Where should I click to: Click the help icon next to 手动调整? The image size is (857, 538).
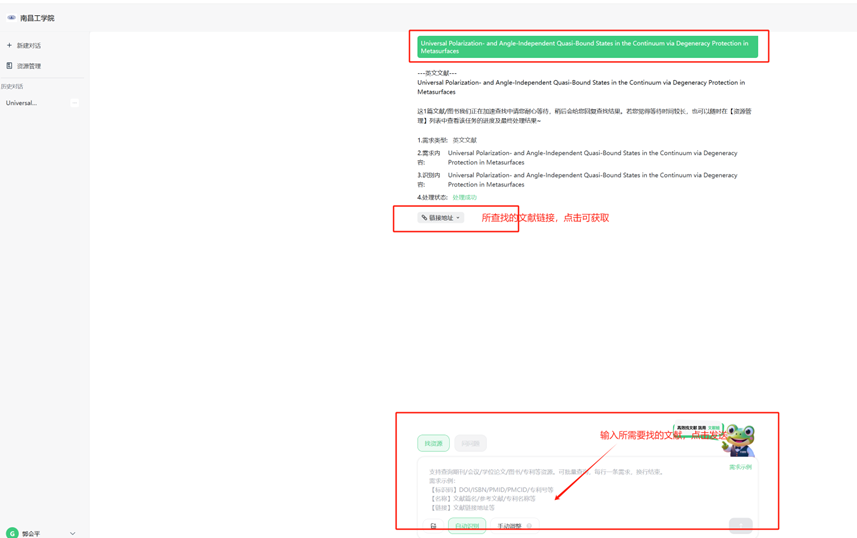tap(529, 526)
